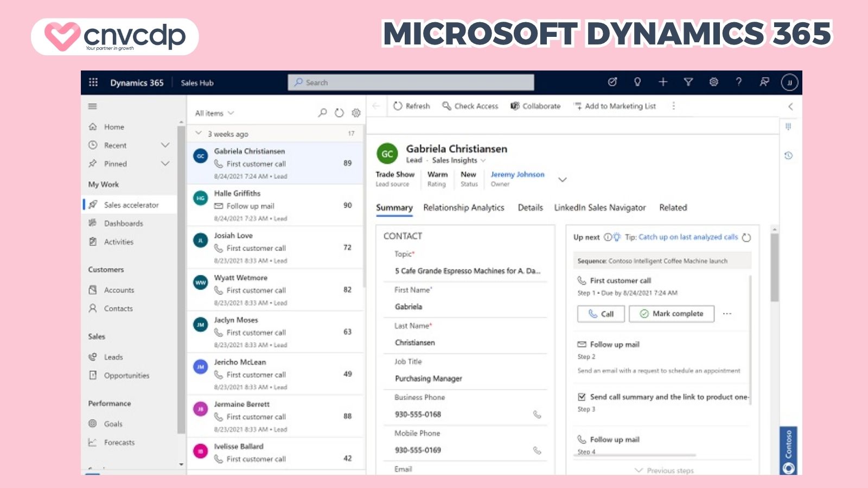
Task: Open the task flow assistant icon in top bar
Action: pos(612,82)
